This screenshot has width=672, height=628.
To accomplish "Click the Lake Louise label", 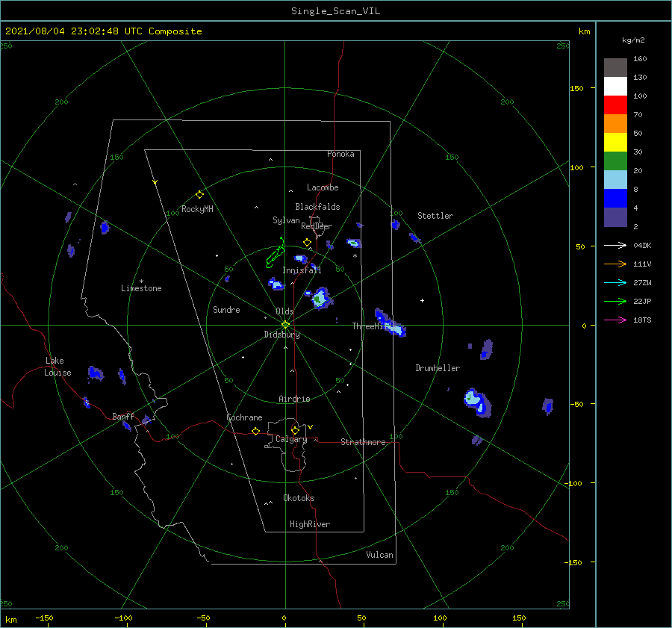I will coord(57,367).
